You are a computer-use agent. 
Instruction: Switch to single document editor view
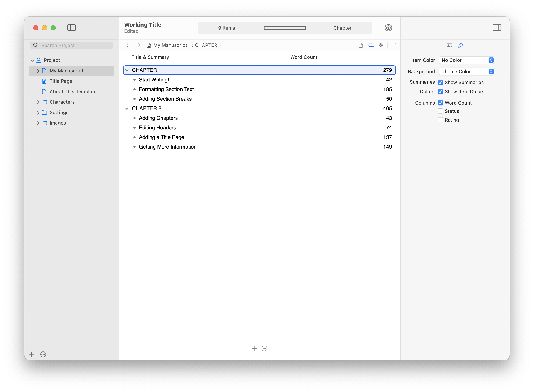(x=361, y=45)
